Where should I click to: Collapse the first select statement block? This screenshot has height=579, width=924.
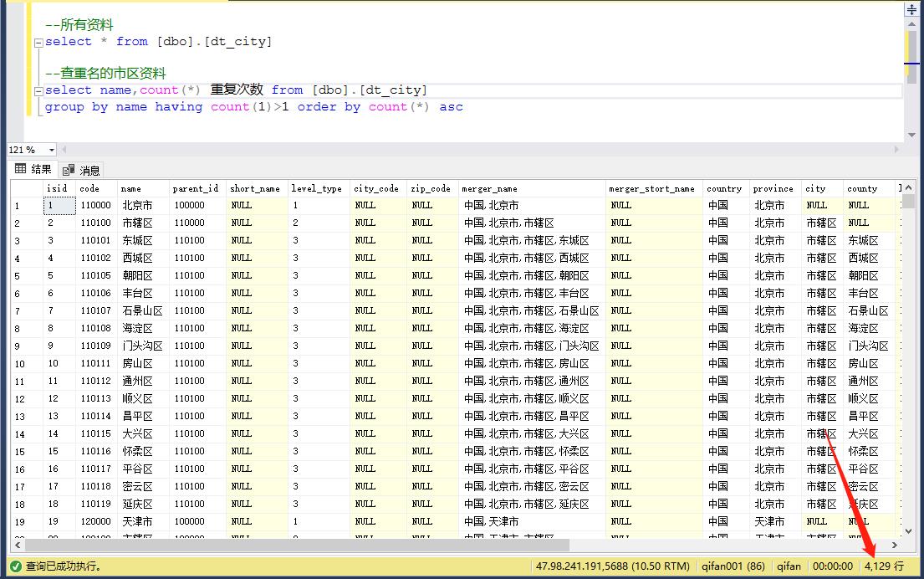click(x=38, y=42)
